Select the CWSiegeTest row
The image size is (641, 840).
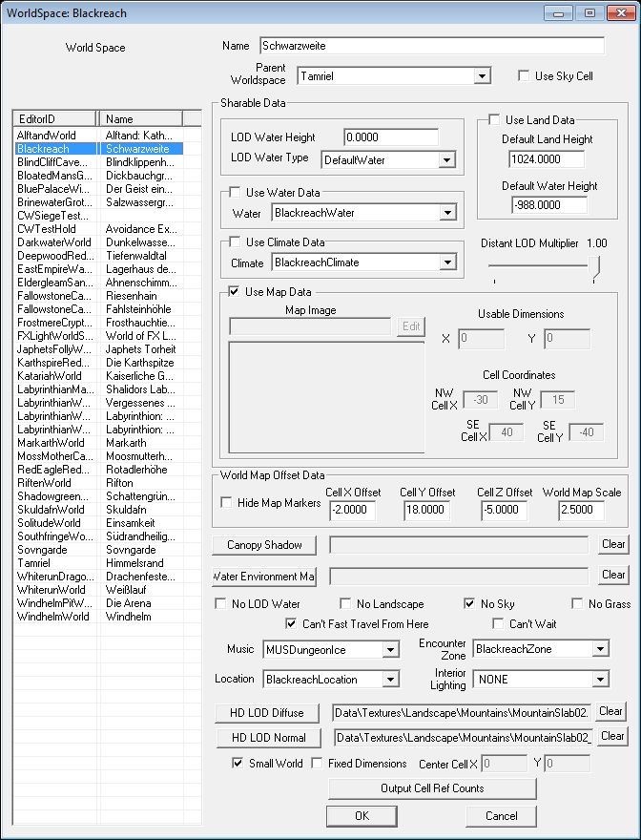pyautogui.click(x=52, y=216)
